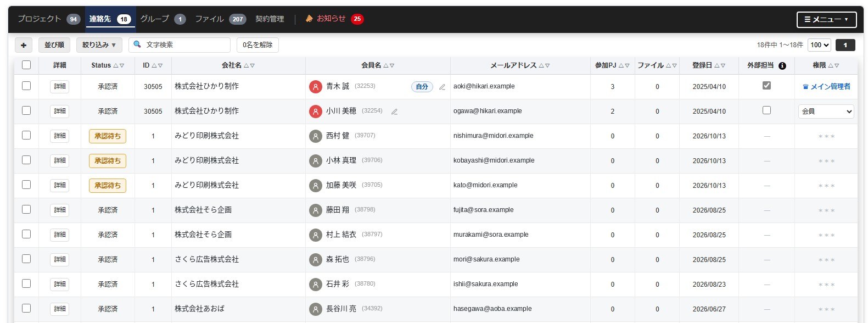Click the 自分 badge next to 青木 誠
Screen dimensions: 868x323
422,87
